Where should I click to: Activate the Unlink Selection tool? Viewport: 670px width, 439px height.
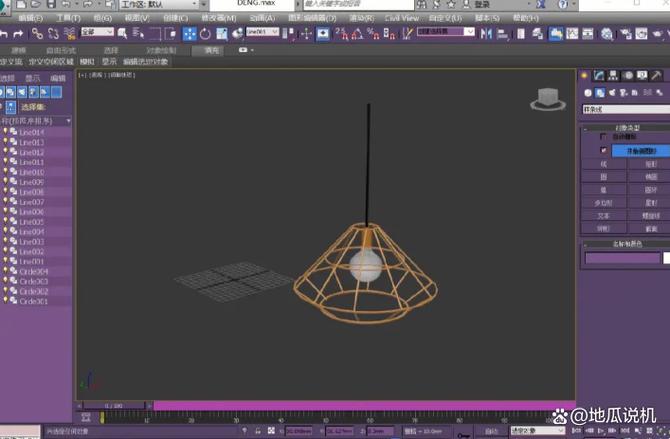tap(53, 33)
